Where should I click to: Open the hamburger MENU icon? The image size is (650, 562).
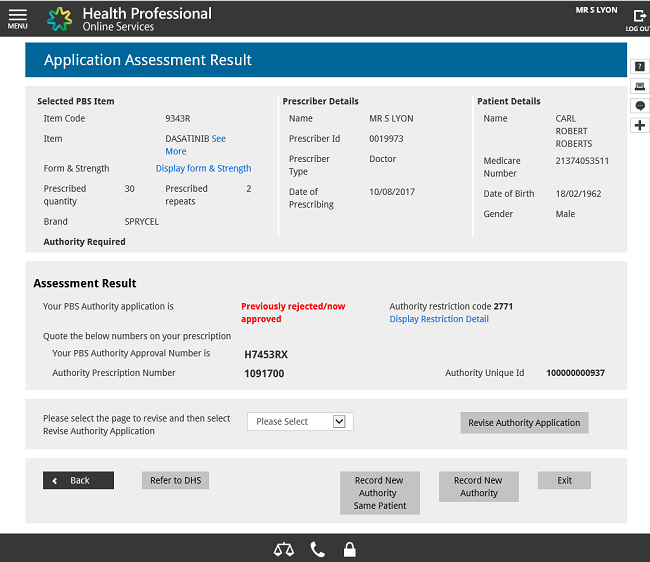(x=17, y=19)
